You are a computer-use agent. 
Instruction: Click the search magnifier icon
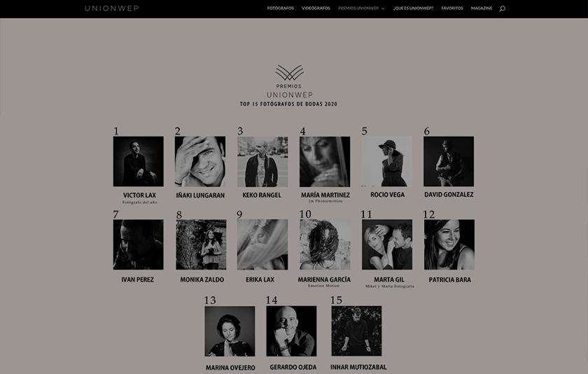click(502, 8)
